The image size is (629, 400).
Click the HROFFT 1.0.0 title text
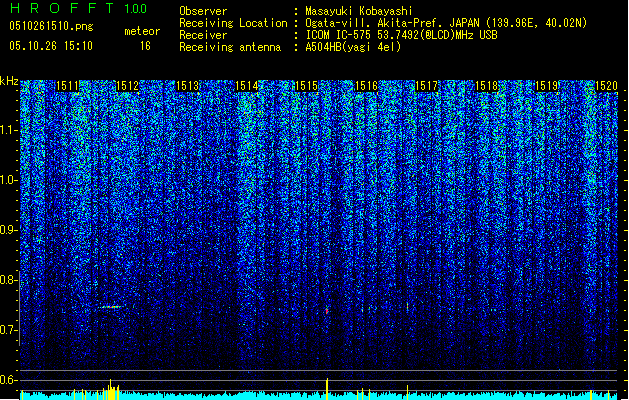[79, 8]
